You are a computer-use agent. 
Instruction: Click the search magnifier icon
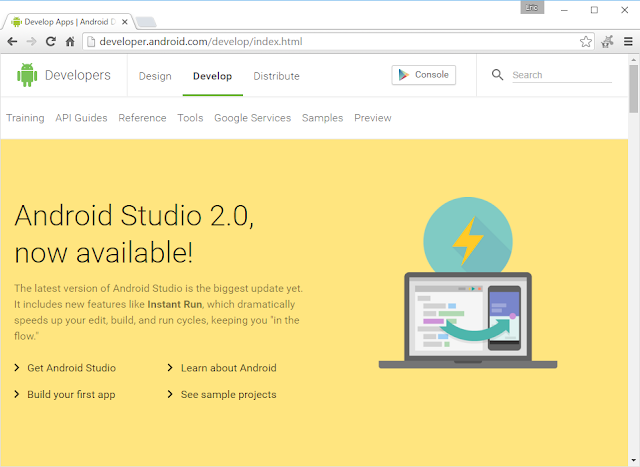497,75
